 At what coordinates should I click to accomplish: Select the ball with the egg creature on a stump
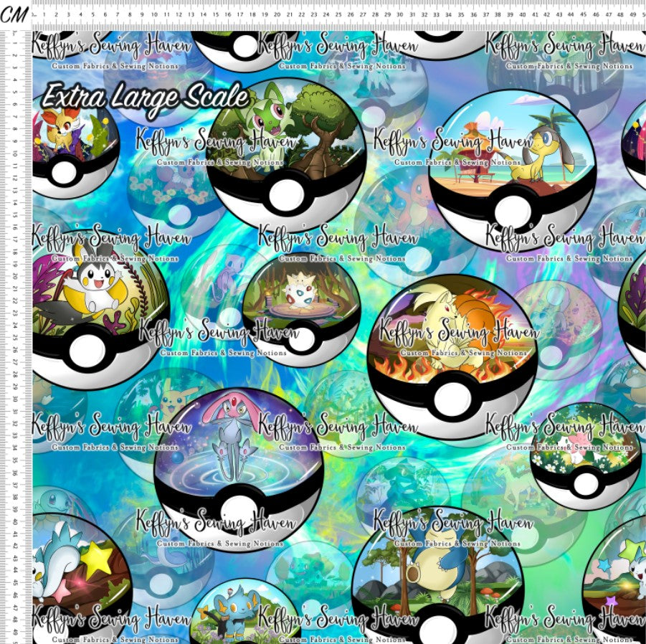[x=302, y=311]
